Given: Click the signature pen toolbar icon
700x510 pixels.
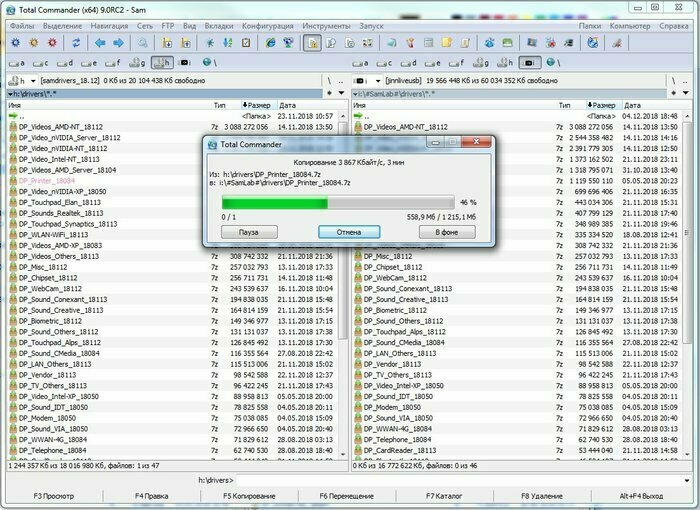Looking at the screenshot, I should 617,43.
